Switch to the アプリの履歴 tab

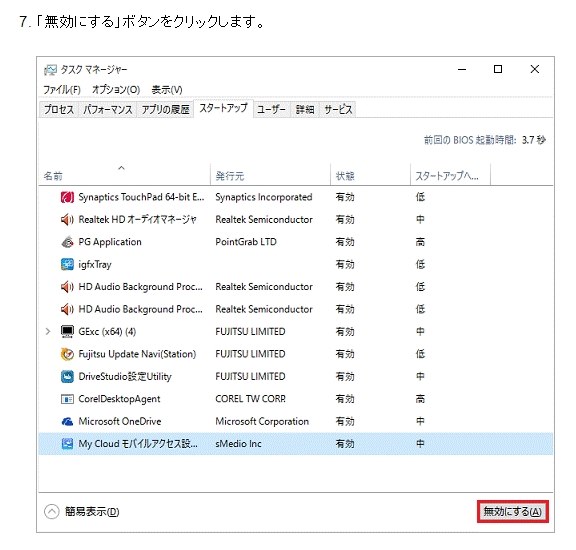coord(165,109)
